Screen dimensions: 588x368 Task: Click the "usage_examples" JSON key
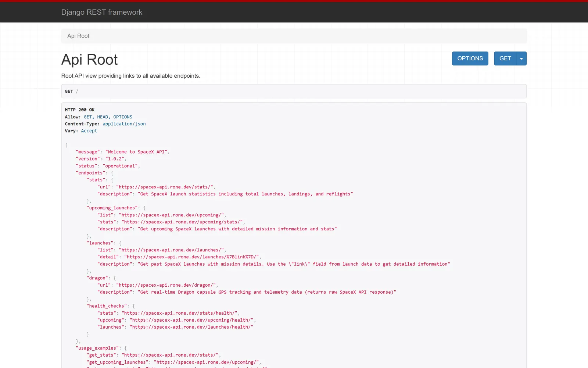(x=97, y=348)
